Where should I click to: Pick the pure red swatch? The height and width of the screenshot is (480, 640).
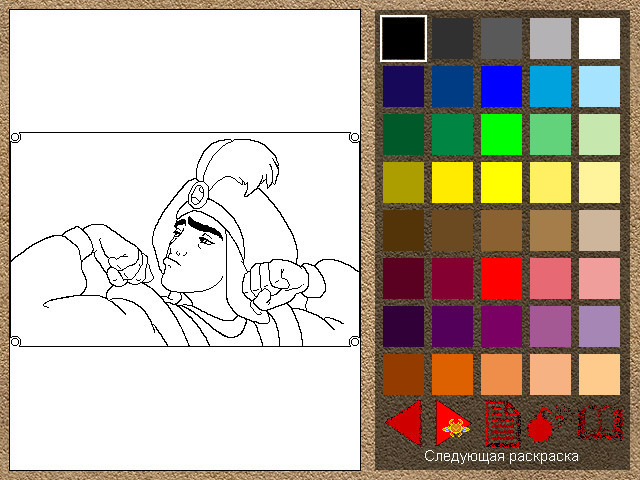501,278
